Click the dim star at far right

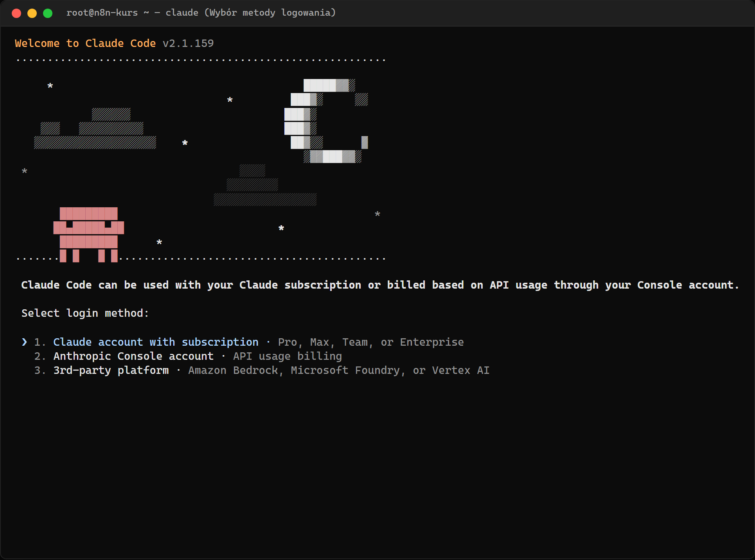pyautogui.click(x=377, y=214)
